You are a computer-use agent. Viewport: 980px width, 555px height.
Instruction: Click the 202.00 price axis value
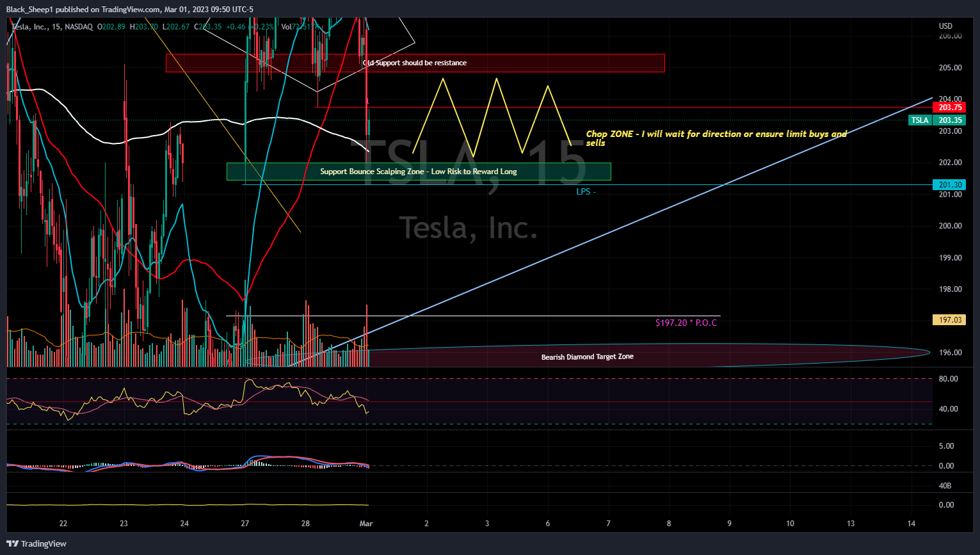950,163
